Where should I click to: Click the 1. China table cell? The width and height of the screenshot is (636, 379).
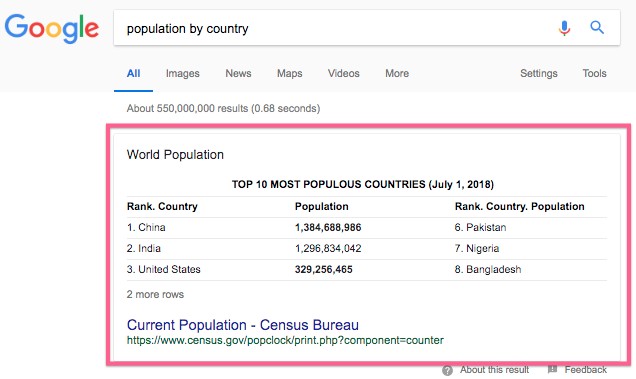click(146, 227)
